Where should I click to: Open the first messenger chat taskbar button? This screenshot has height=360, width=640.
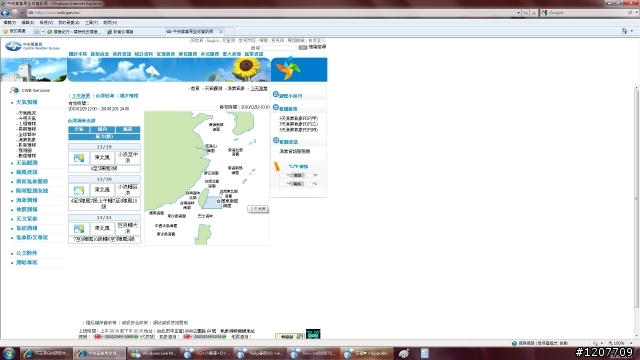[x=207, y=353]
